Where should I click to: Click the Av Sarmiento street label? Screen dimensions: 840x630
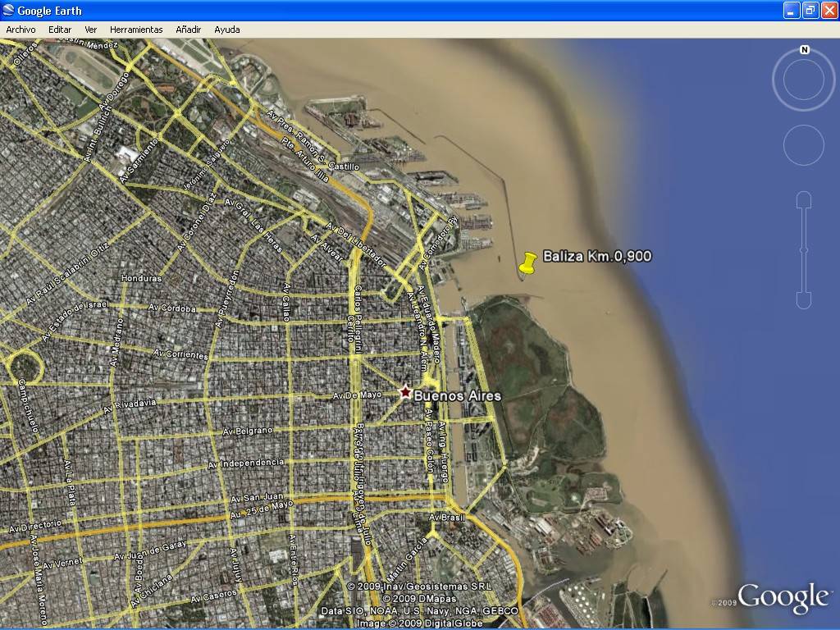pyautogui.click(x=139, y=161)
